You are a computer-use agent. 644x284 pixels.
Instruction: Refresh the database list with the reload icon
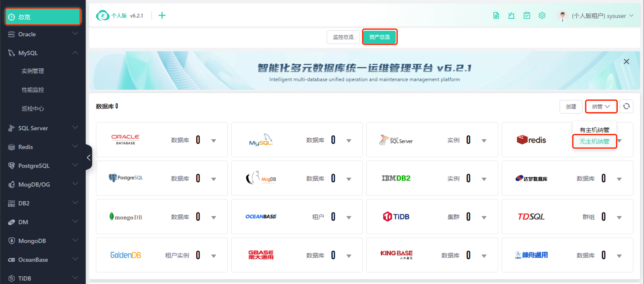point(626,106)
